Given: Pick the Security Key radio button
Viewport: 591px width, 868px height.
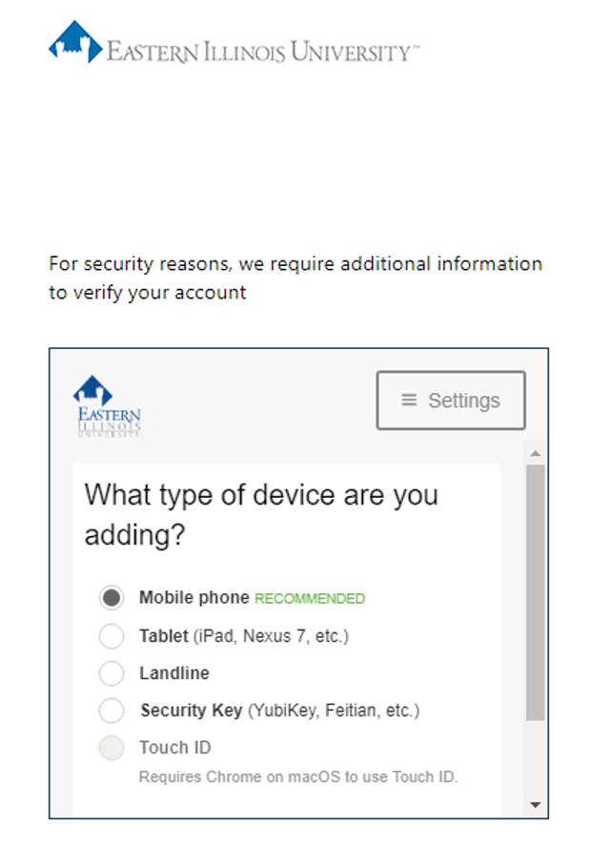Looking at the screenshot, I should (x=112, y=711).
